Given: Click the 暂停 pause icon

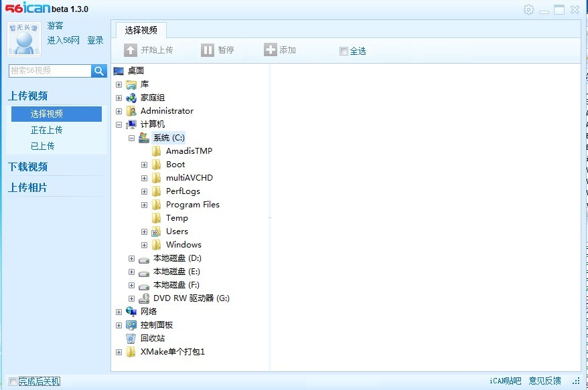Looking at the screenshot, I should (208, 50).
